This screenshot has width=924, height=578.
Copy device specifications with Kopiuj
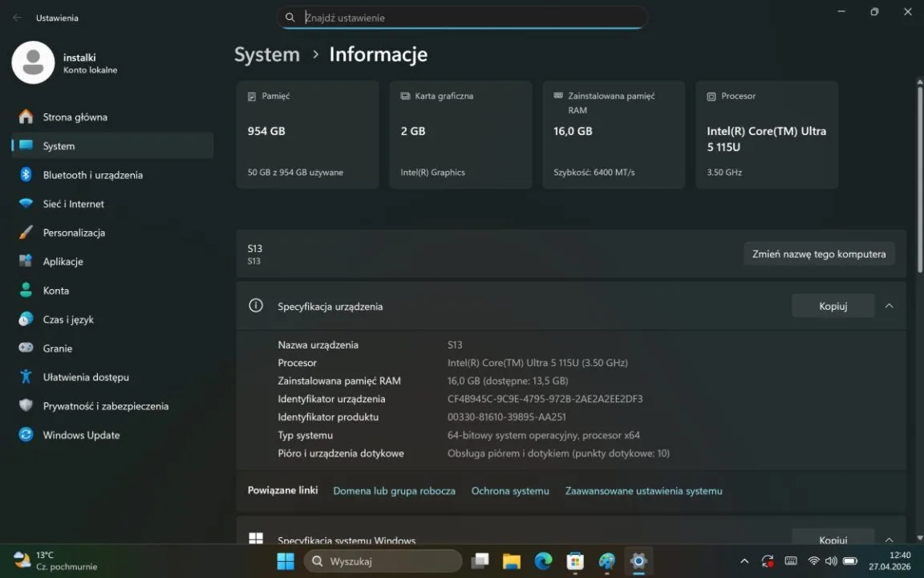[833, 306]
